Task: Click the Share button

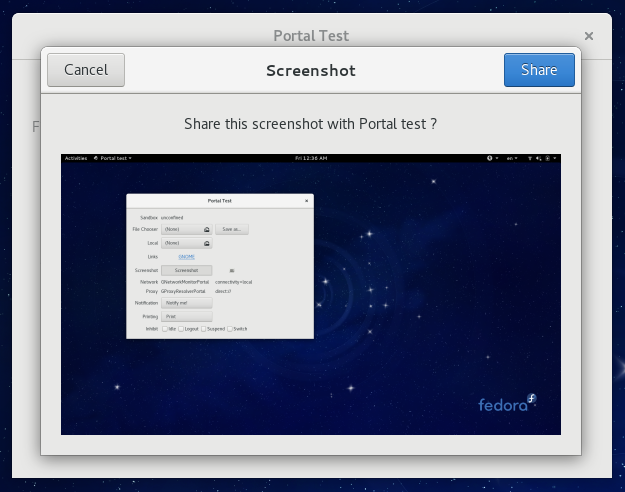Action: [538, 70]
